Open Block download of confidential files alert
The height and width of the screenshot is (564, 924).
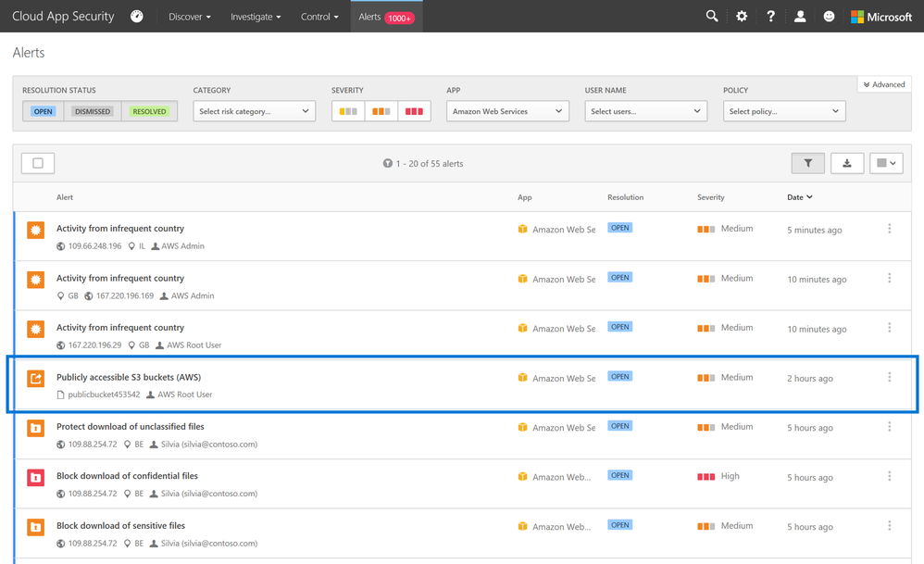point(127,476)
